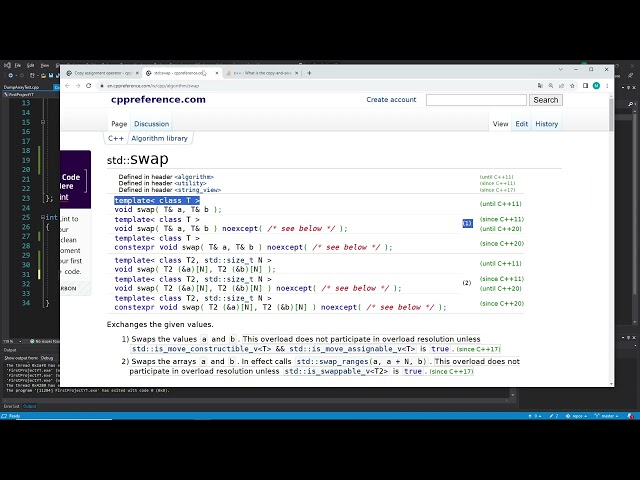Switch to the Output panel tab
This screenshot has height=480, width=640.
click(x=29, y=406)
